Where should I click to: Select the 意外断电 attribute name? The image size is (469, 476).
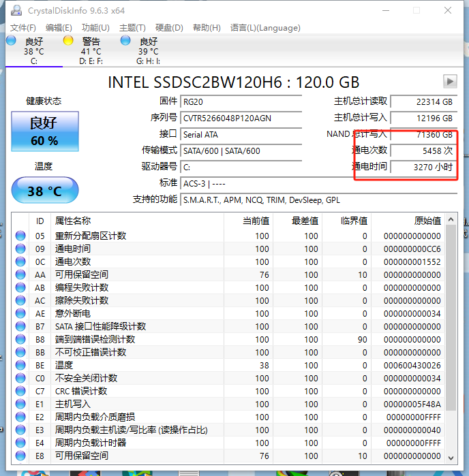click(x=73, y=313)
